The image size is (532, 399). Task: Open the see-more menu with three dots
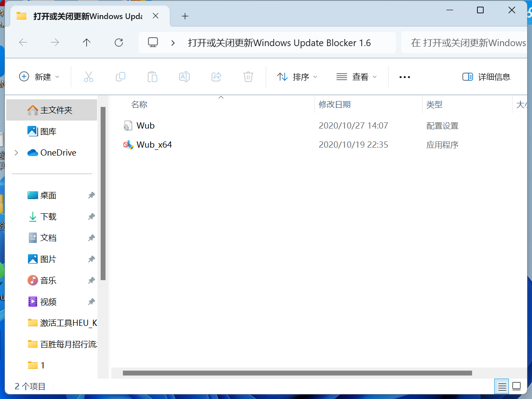click(404, 76)
